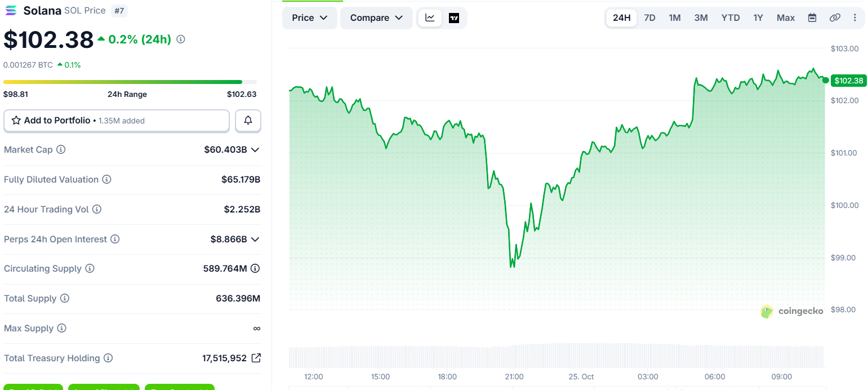
Task: Click the large $102.38 price heading
Action: 48,39
